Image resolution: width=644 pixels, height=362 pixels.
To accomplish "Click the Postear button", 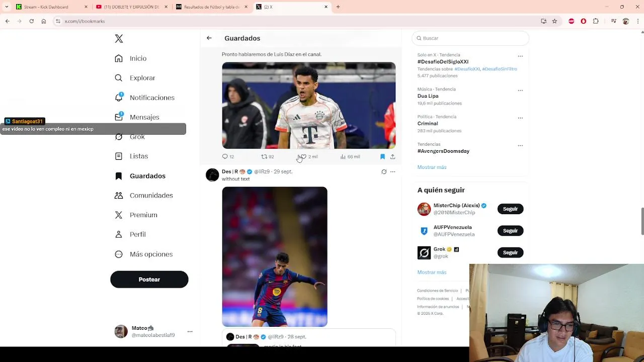I will 149,280.
